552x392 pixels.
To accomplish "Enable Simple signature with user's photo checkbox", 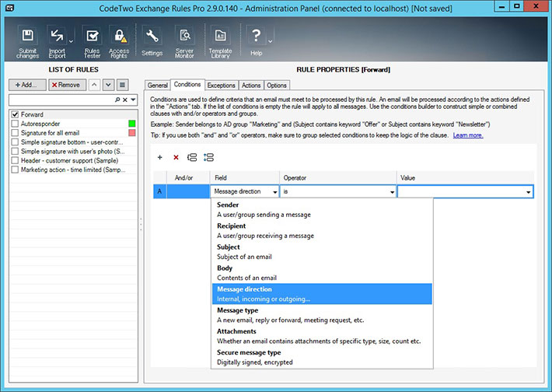I will pos(15,151).
